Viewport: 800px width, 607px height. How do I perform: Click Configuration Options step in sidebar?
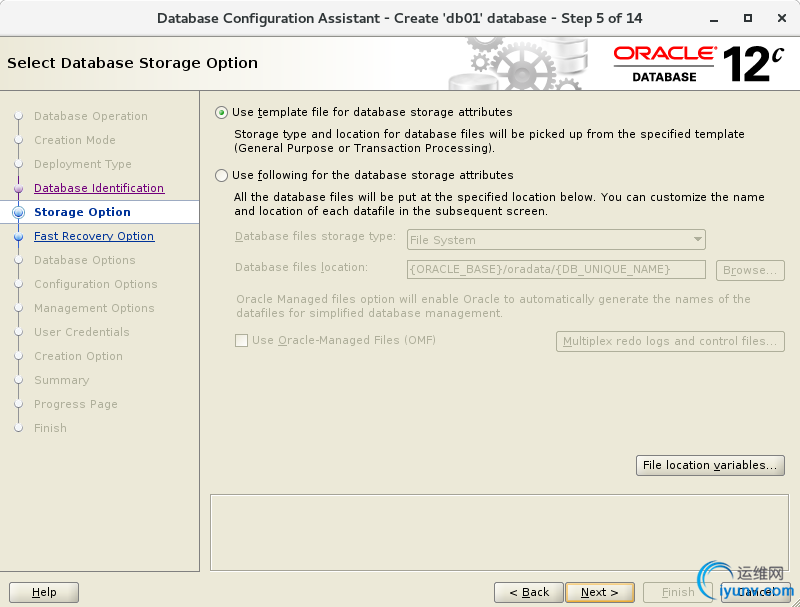tap(95, 284)
